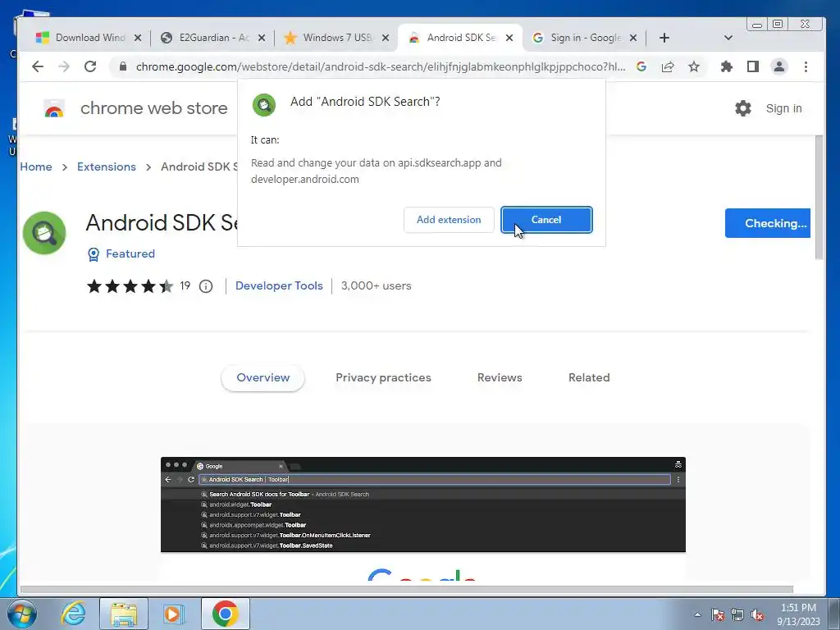Click the network tray icon
The width and height of the screenshot is (840, 630).
(737, 615)
